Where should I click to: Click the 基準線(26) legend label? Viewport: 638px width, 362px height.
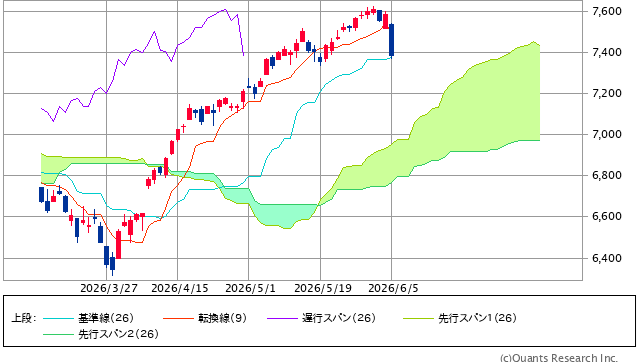click(x=106, y=318)
